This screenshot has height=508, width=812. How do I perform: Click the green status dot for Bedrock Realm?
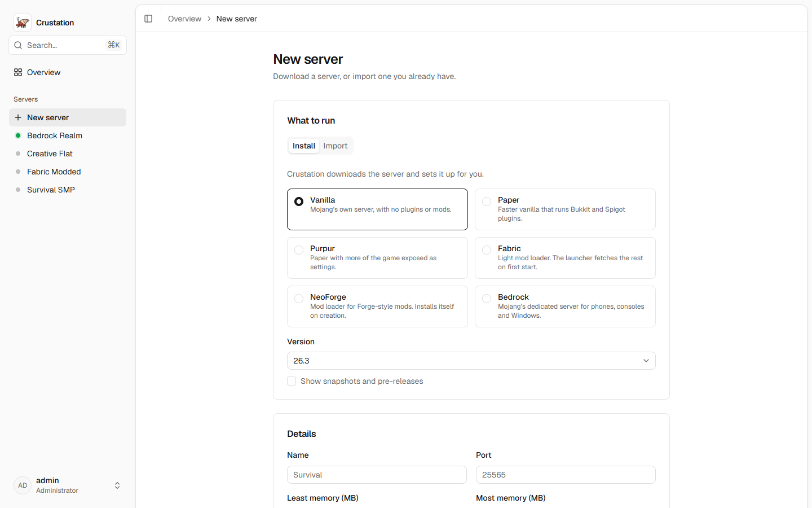click(x=18, y=135)
